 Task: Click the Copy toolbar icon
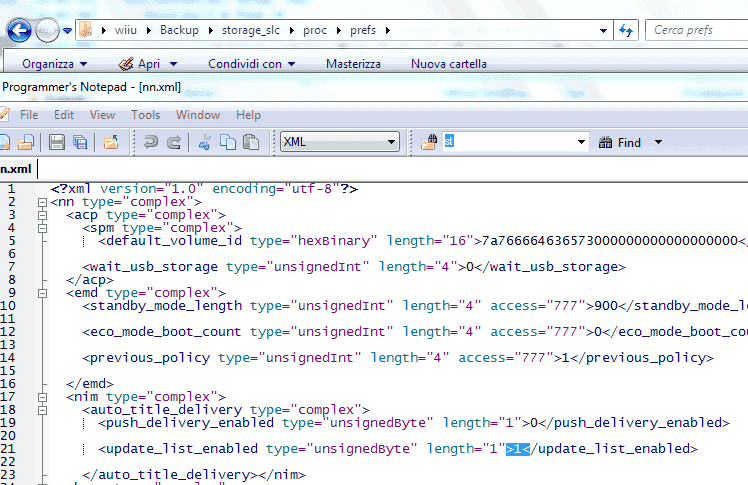pos(228,142)
